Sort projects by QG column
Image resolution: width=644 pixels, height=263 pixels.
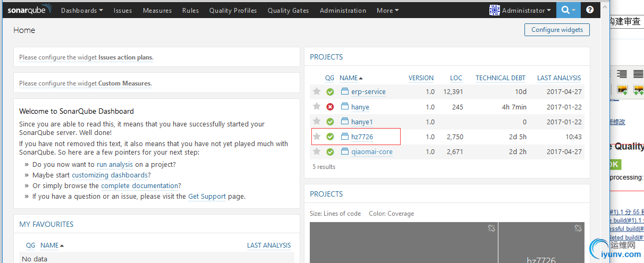[x=330, y=78]
